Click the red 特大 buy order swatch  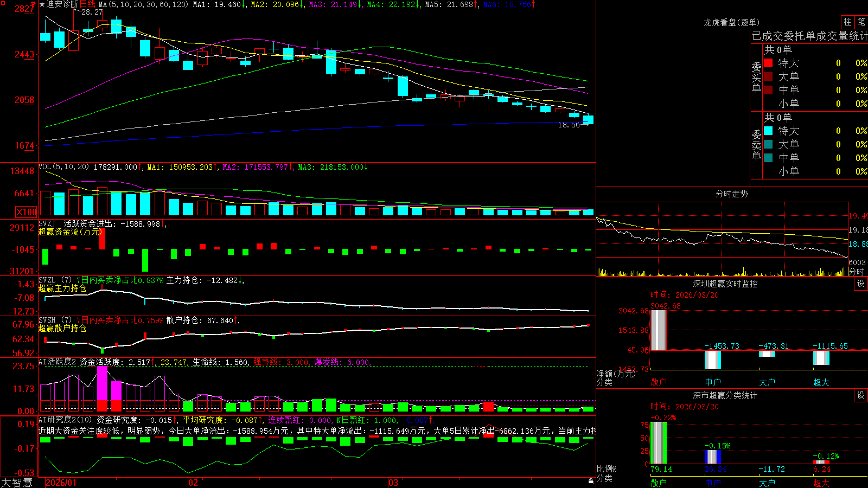point(768,63)
